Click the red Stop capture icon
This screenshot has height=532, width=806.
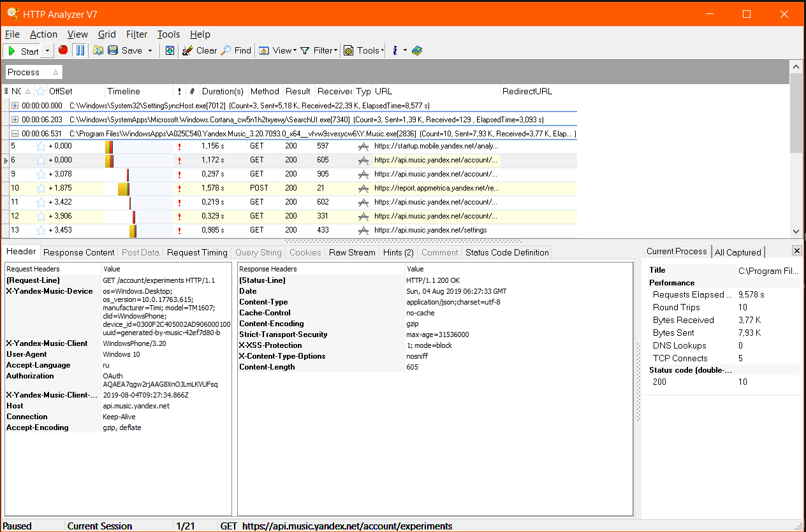point(63,50)
